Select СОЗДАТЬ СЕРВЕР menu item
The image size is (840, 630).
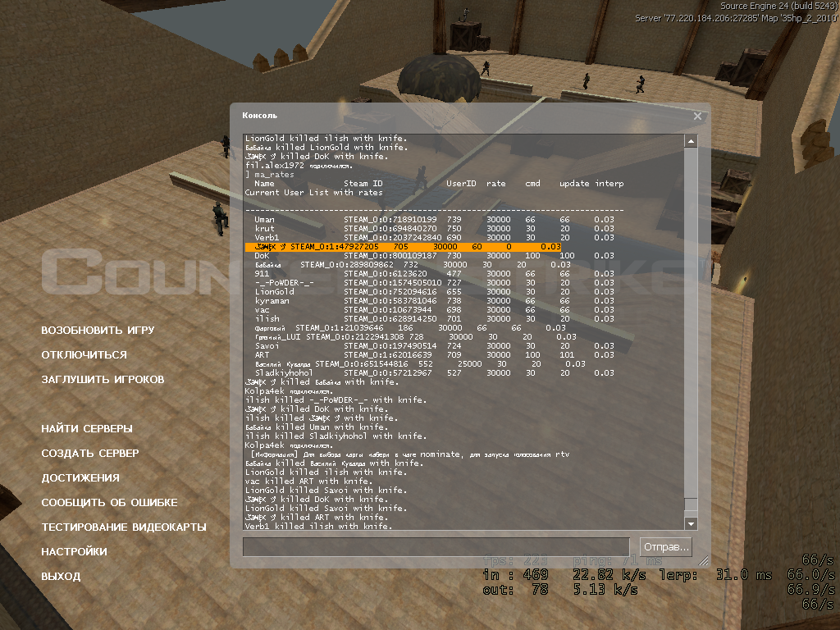[90, 453]
